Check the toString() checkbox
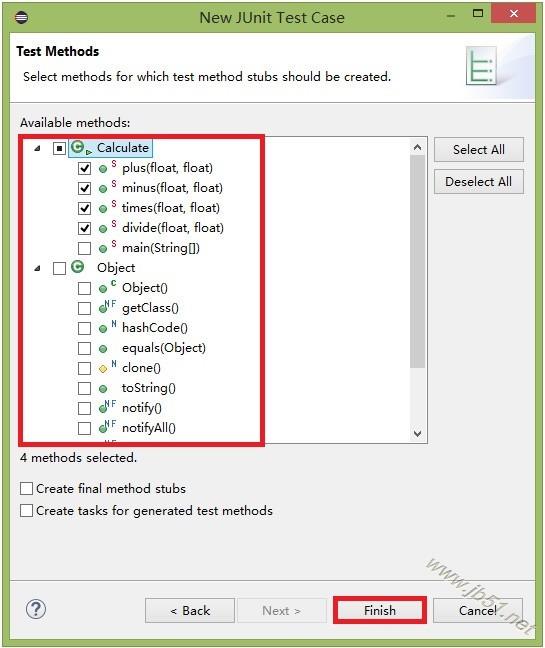545x648 pixels. tap(84, 388)
